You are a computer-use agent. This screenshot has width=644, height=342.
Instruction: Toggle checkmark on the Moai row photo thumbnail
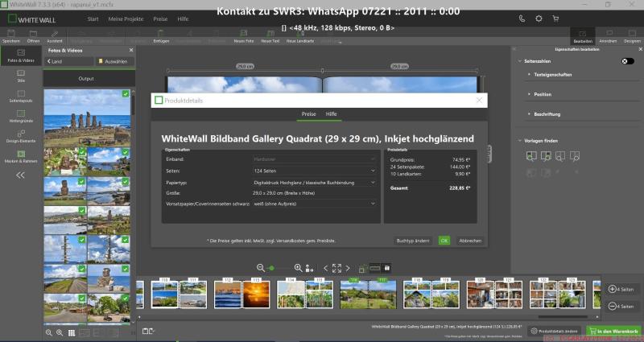point(126,94)
